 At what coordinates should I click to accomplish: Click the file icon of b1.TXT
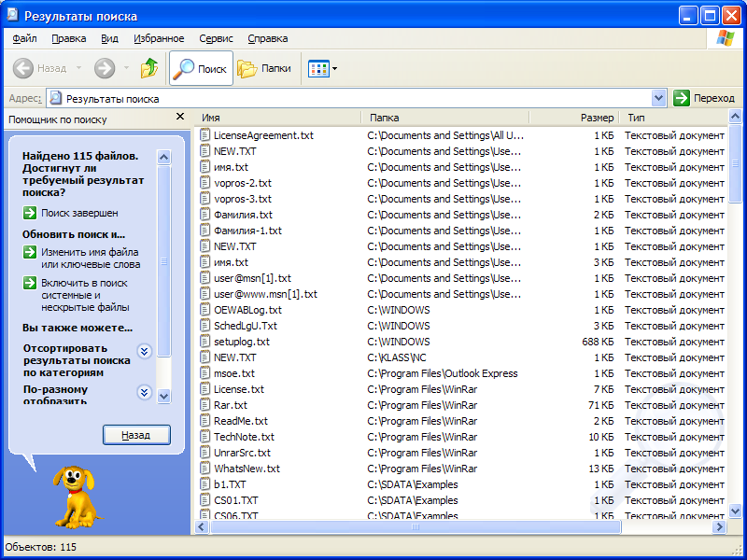point(204,484)
